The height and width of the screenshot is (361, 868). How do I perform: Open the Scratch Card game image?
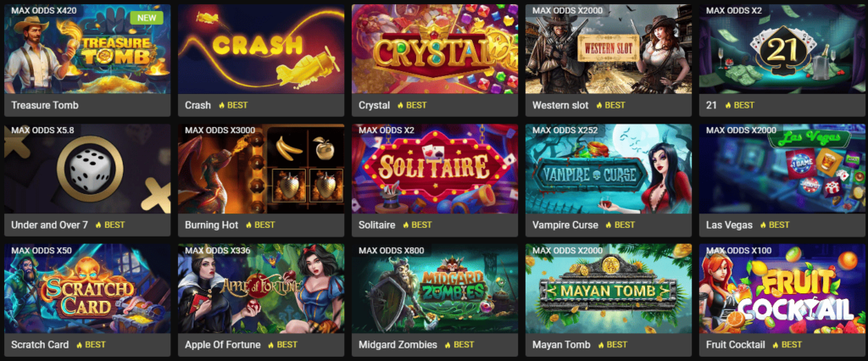coord(87,288)
